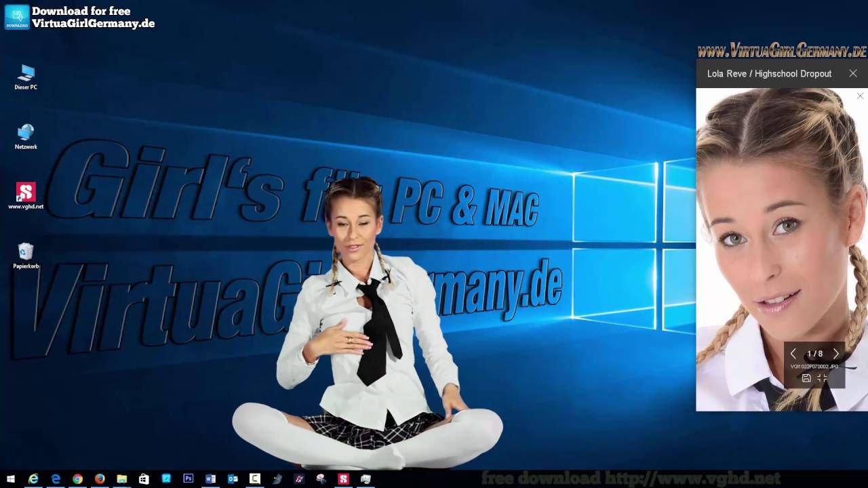This screenshot has width=868, height=488.
Task: Open the Papierkorb recycle bin
Action: [26, 256]
